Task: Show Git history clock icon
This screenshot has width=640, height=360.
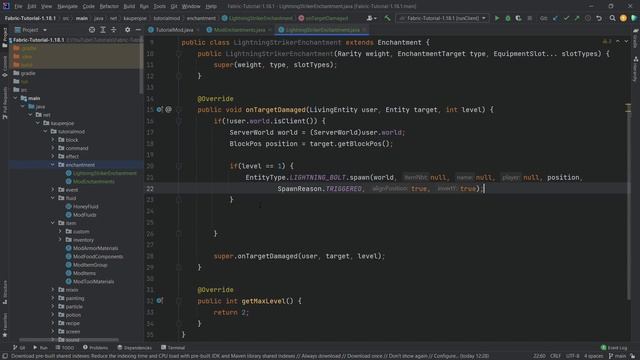Action: coord(588,18)
